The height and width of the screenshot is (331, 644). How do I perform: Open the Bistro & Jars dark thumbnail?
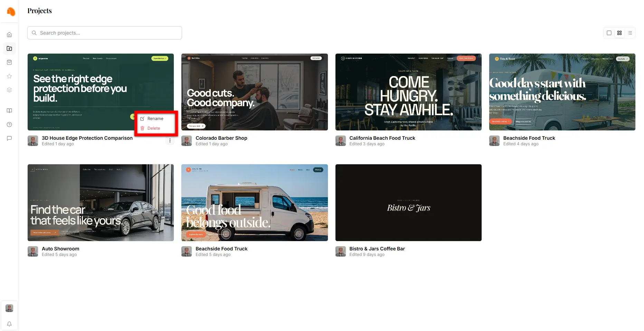[x=408, y=203]
